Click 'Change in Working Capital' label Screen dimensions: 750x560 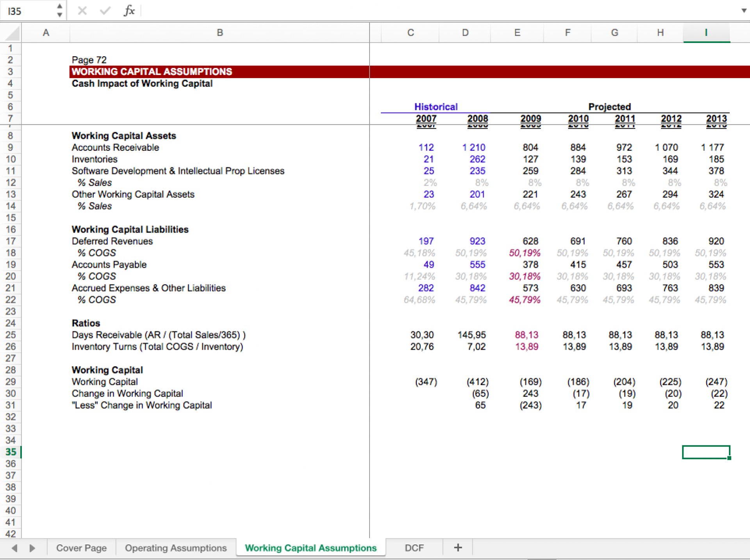[127, 394]
